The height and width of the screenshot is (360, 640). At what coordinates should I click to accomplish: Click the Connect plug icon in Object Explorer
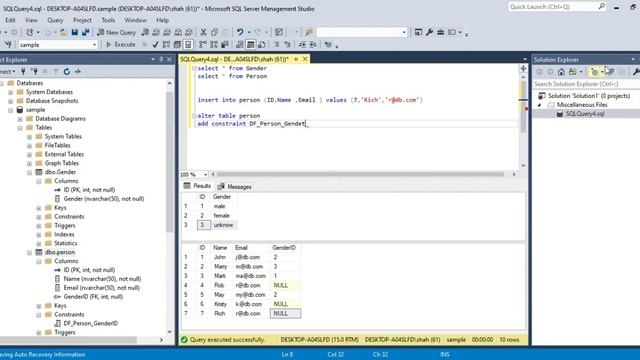pyautogui.click(x=23, y=71)
